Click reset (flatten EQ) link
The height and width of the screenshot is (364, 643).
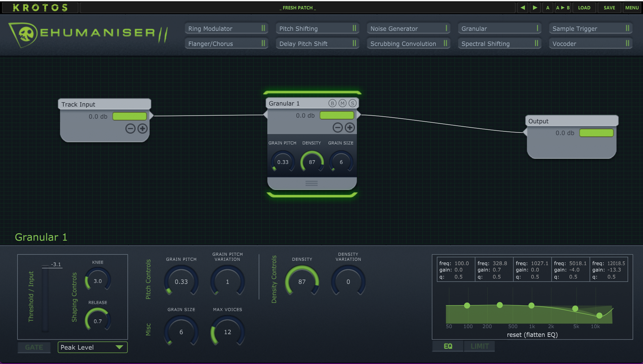[532, 335]
